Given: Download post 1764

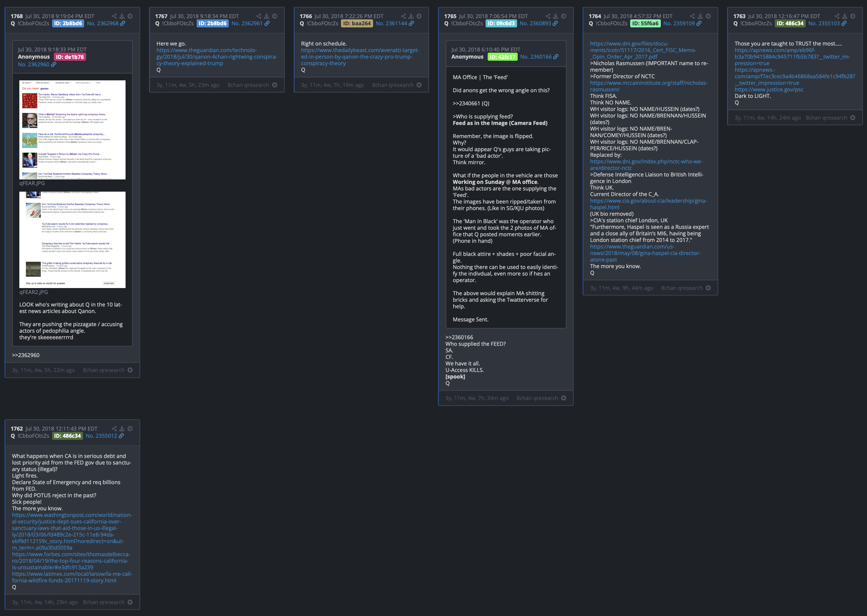Looking at the screenshot, I should [700, 16].
